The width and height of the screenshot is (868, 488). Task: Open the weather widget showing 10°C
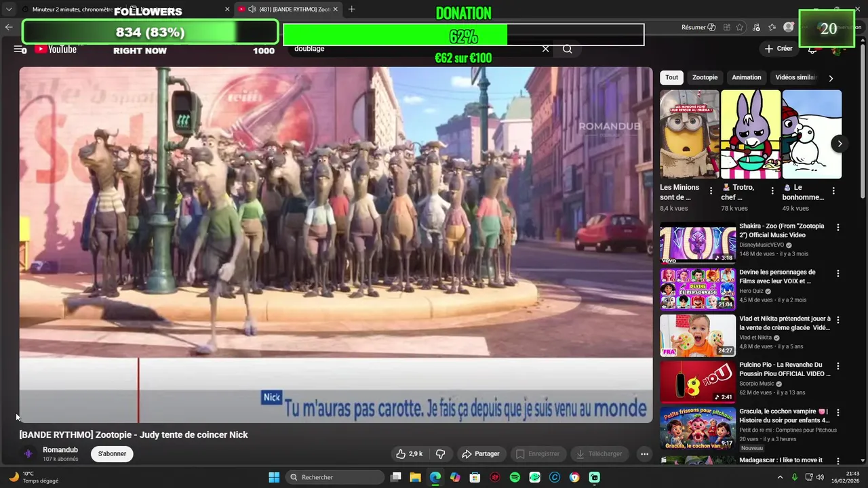tap(34, 477)
